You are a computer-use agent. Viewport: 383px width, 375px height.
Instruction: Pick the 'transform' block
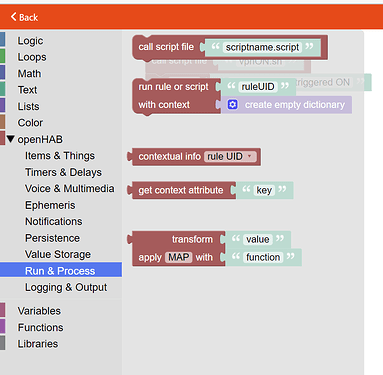[192, 239]
